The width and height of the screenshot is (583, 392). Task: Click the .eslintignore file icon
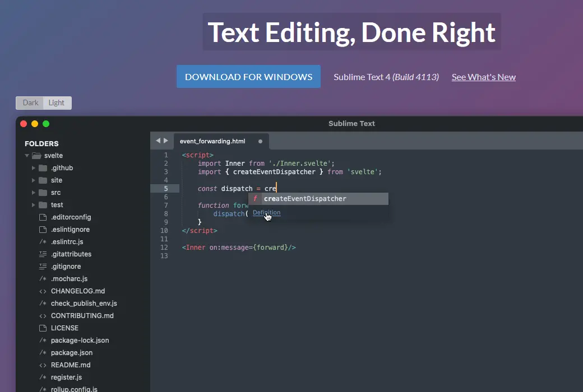click(x=43, y=230)
